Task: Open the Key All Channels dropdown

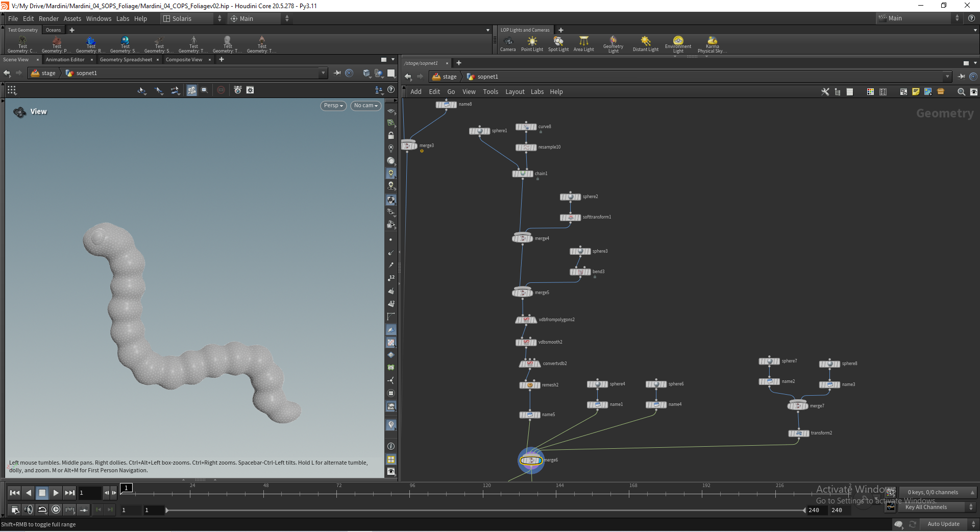Action: tap(938, 507)
